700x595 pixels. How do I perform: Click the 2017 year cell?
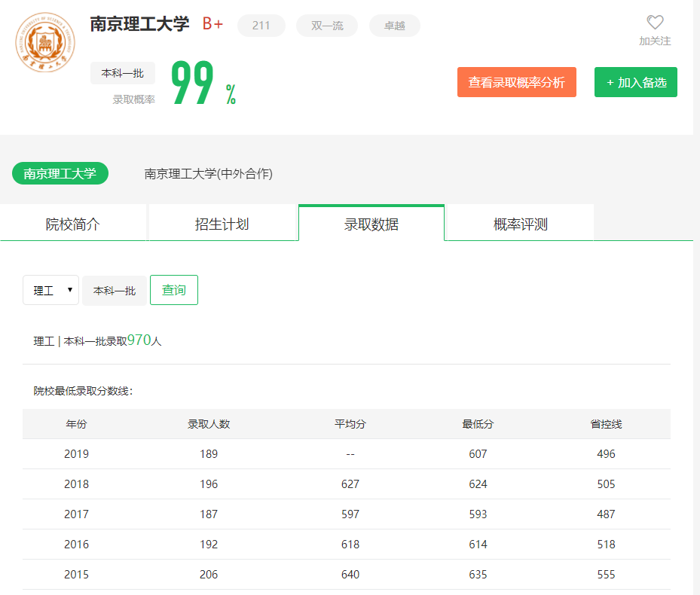click(76, 514)
